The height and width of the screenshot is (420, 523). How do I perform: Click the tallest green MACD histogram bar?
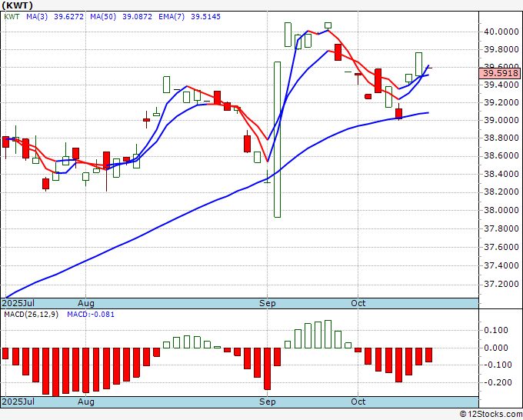328,335
